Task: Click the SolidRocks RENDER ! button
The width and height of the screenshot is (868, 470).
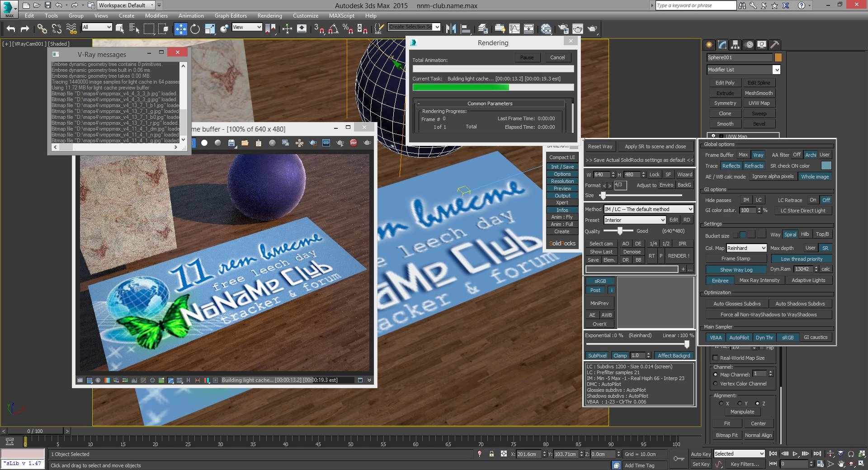Action: (679, 256)
